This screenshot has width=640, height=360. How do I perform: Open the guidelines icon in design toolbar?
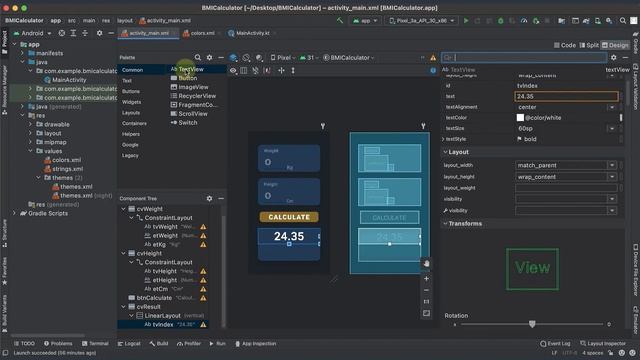click(x=281, y=70)
